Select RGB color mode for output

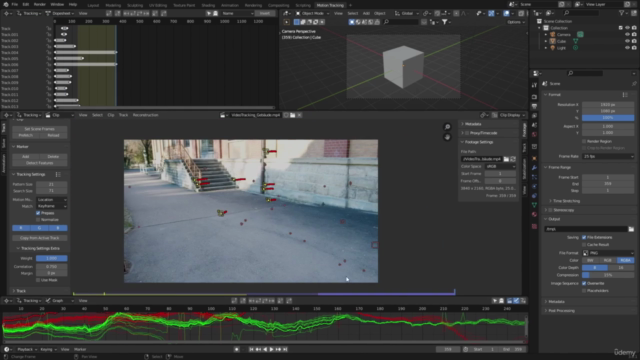pyautogui.click(x=608, y=260)
